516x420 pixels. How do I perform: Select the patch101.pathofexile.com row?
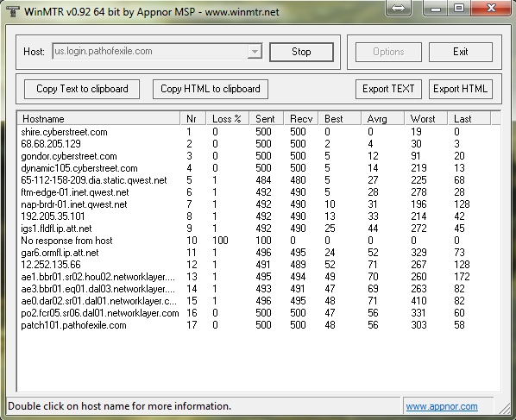(x=258, y=325)
